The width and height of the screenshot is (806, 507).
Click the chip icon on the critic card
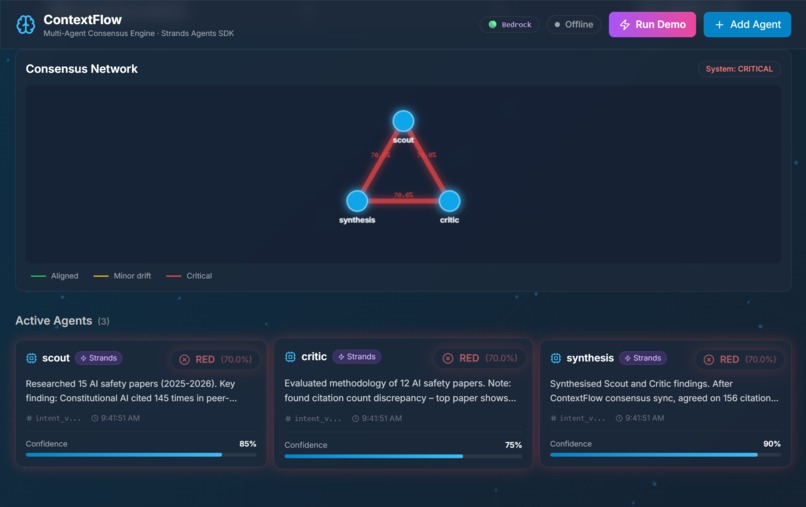pyautogui.click(x=290, y=357)
